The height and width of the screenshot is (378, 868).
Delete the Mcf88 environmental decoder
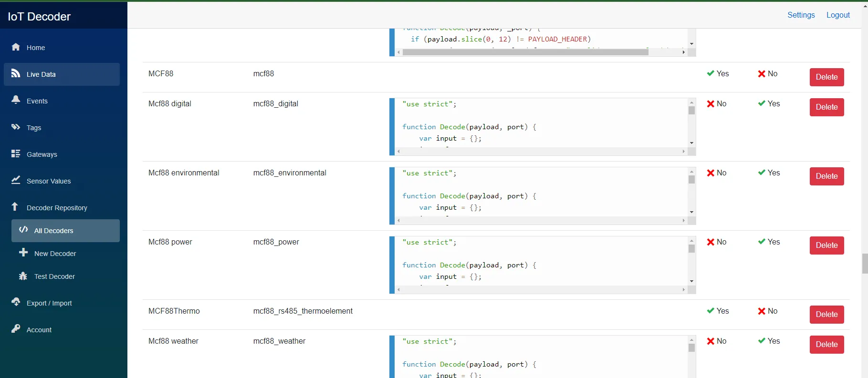click(x=826, y=176)
